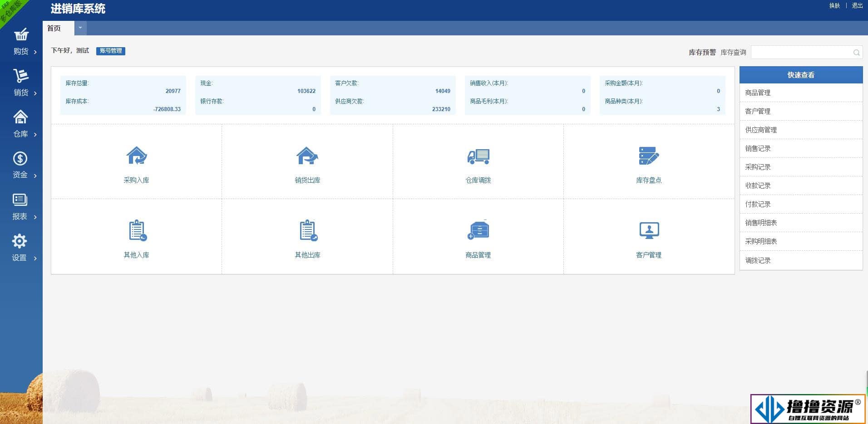This screenshot has width=868, height=424.
Task: Expand the 销货 submenu arrow
Action: pyautogui.click(x=35, y=93)
